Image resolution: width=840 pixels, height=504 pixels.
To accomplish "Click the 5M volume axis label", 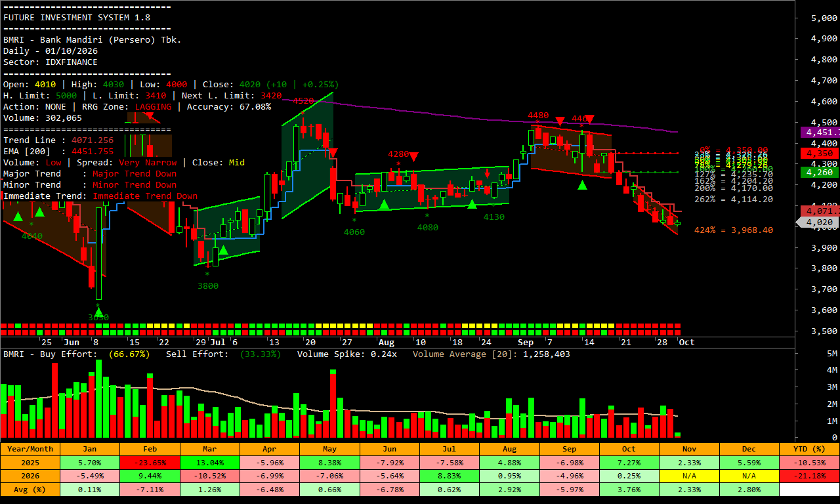I will click(831, 354).
